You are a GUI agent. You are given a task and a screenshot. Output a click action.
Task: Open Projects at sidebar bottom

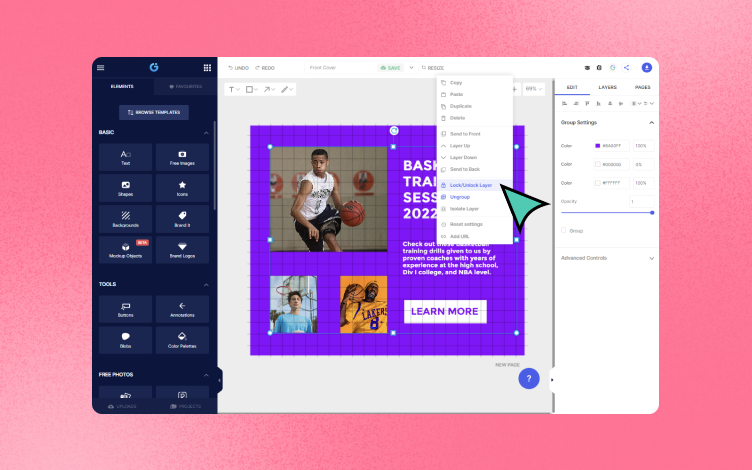pos(186,406)
